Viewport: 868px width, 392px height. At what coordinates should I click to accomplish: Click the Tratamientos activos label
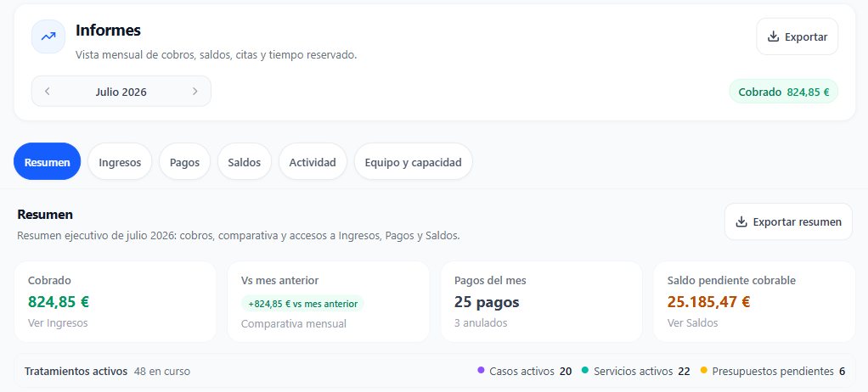click(76, 371)
